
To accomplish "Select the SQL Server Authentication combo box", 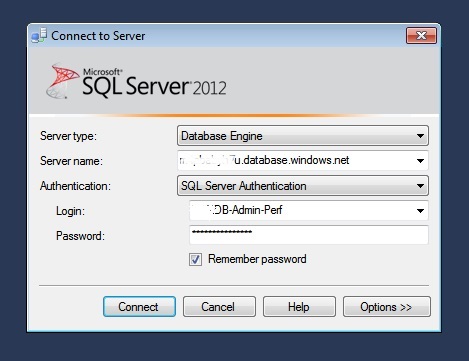I will (x=303, y=186).
